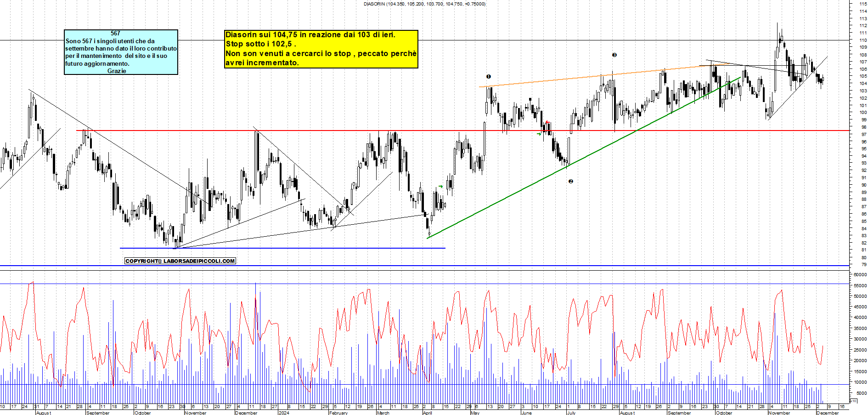Click the May label on time axis
This screenshot has height=415, width=868.
(x=475, y=413)
